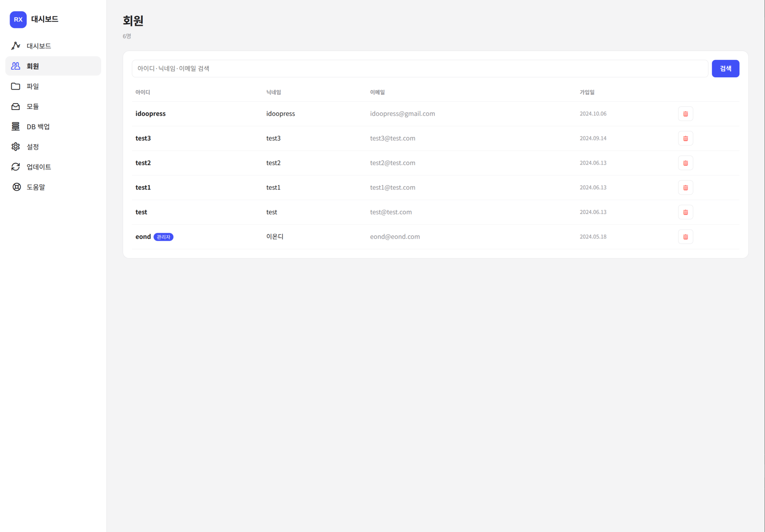Open the 업데이트 menu item
Screen dimensions: 765x532
coord(53,167)
